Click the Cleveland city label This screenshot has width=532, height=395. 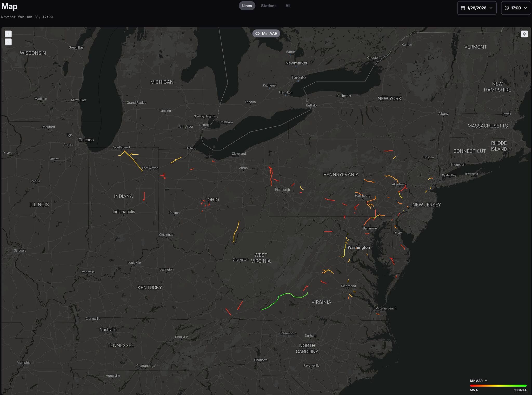pyautogui.click(x=239, y=154)
